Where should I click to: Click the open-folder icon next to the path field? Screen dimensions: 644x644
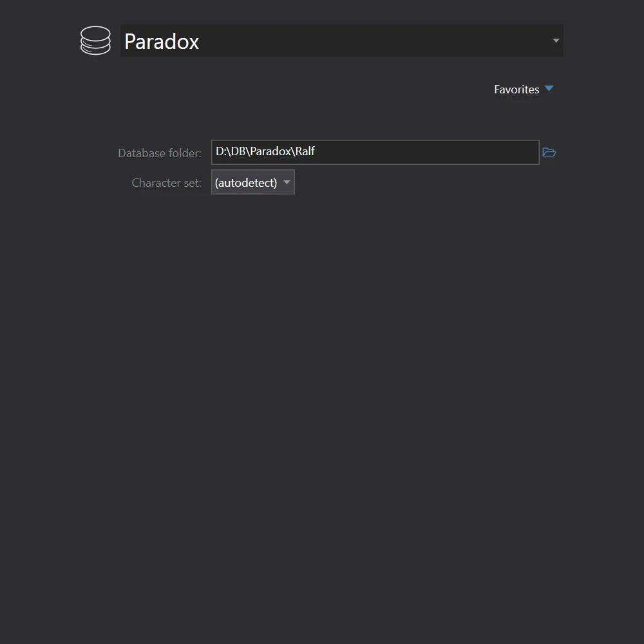[549, 153]
